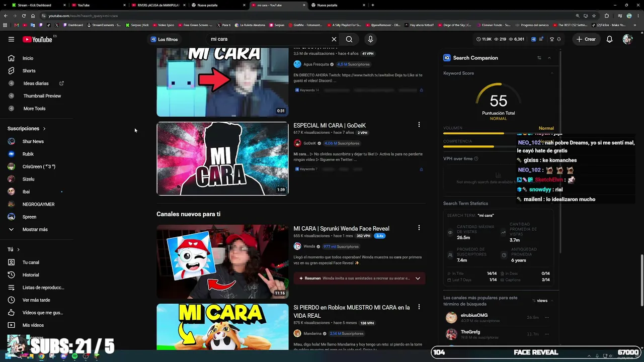
Task: Open Ideas diarias in the sidebar
Action: tap(36, 83)
